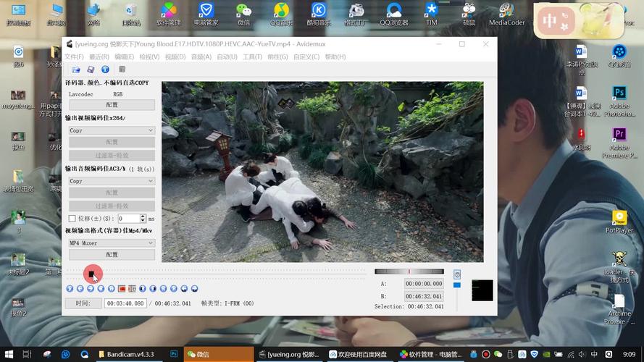
Task: Click the marker B time 00:46:32.041
Action: [x=424, y=296]
